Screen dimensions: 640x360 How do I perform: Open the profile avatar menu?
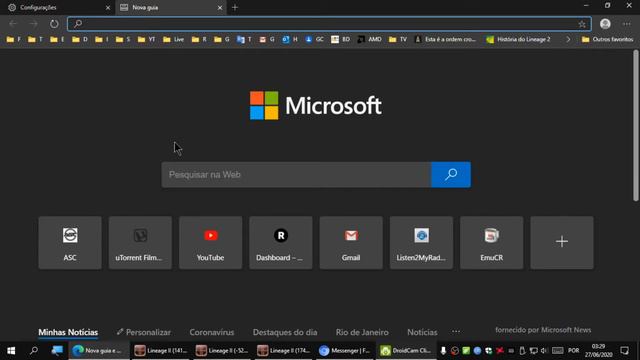[x=605, y=24]
